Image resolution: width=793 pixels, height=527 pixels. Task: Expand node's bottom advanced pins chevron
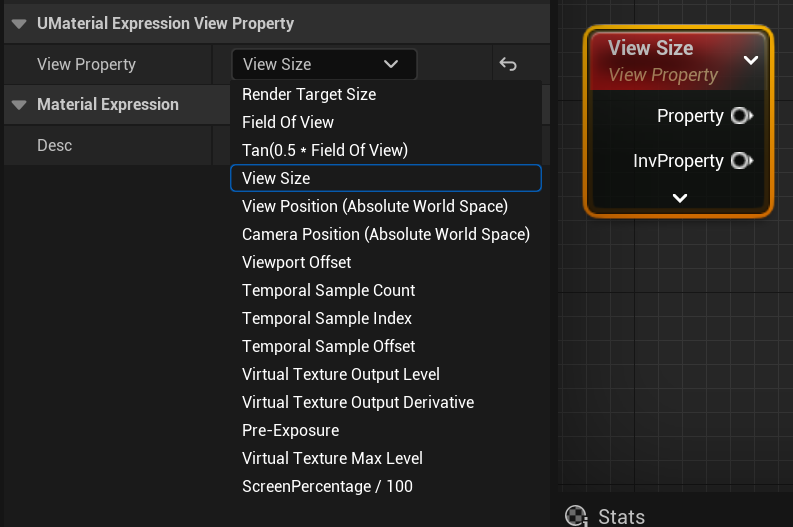[680, 198]
